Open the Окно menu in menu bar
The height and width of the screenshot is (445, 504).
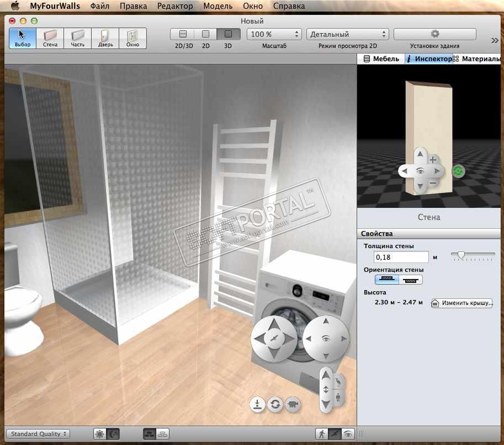click(x=253, y=6)
